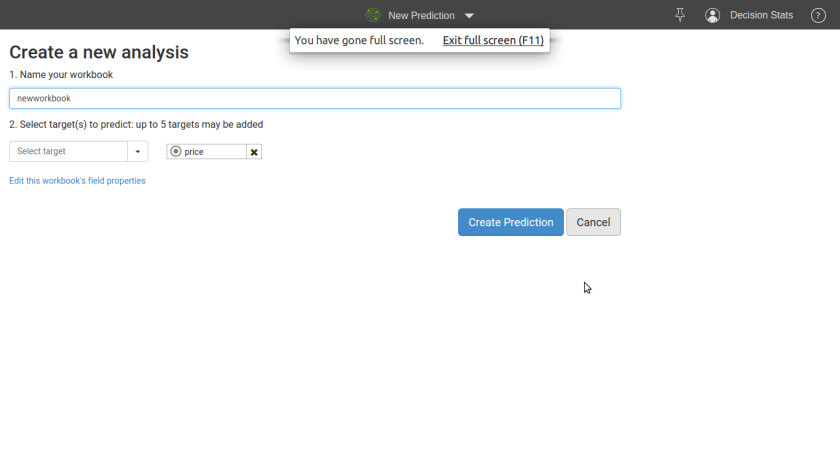This screenshot has width=840, height=472.
Task: Click the workbook name input field
Action: (315, 98)
